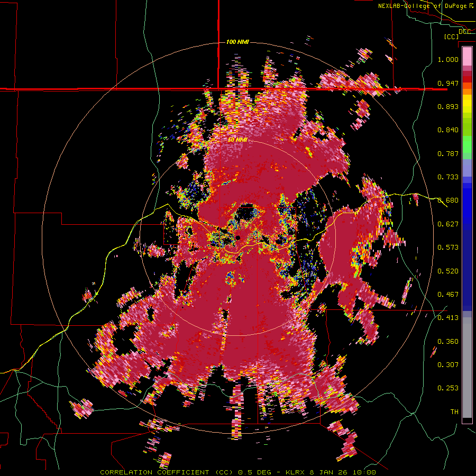Click the Correlation Coefficient KLRX caption text
476x476 pixels.
pos(238,472)
